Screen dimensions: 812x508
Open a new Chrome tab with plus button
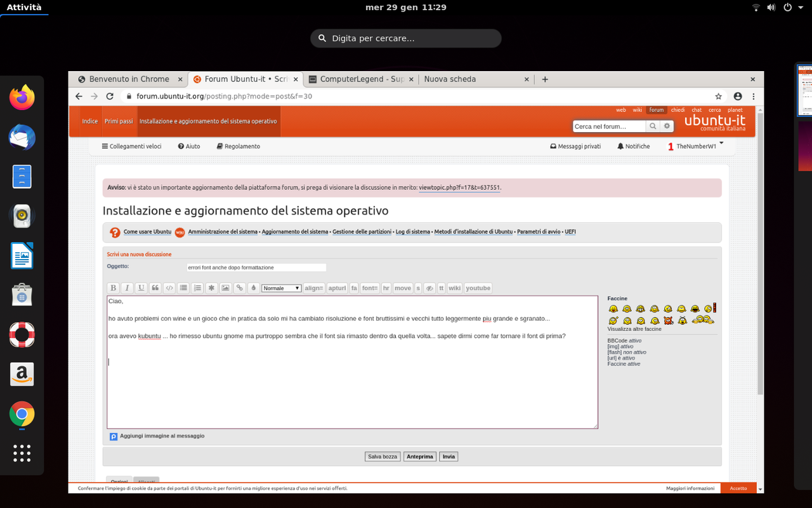(545, 79)
